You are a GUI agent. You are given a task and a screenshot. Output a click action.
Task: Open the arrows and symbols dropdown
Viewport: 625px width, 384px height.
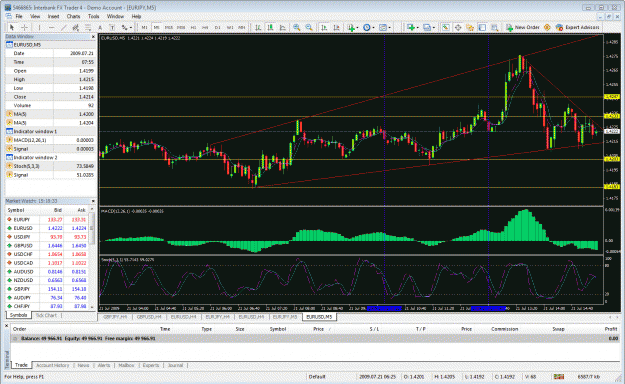point(126,27)
